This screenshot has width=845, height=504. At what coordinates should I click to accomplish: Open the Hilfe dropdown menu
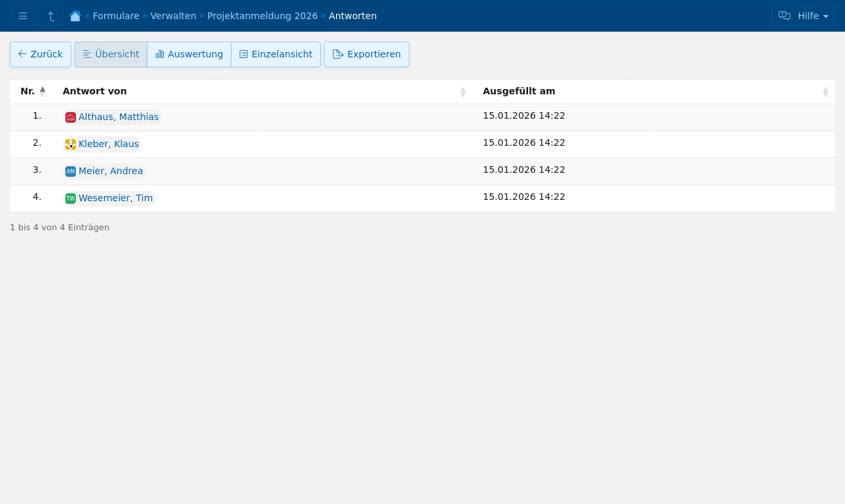coord(803,16)
